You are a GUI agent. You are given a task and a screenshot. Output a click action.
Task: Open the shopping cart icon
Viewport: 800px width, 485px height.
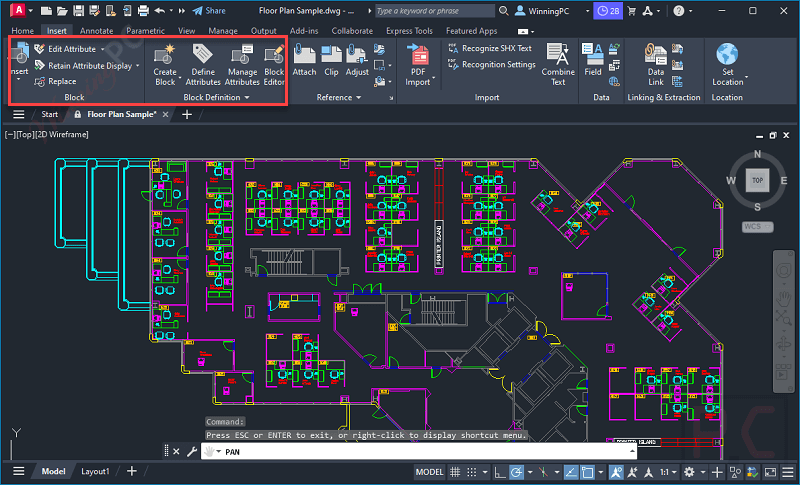point(632,11)
